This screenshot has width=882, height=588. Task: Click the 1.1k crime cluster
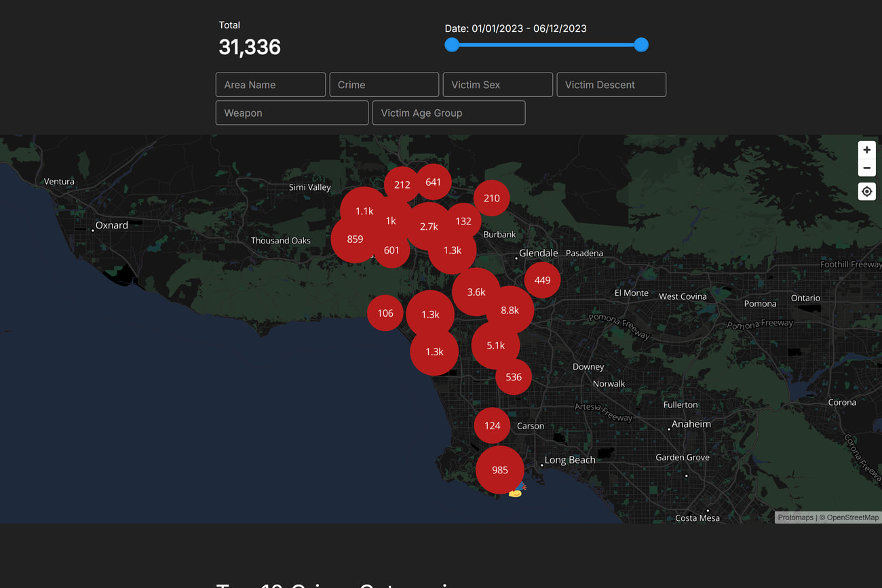click(x=364, y=211)
